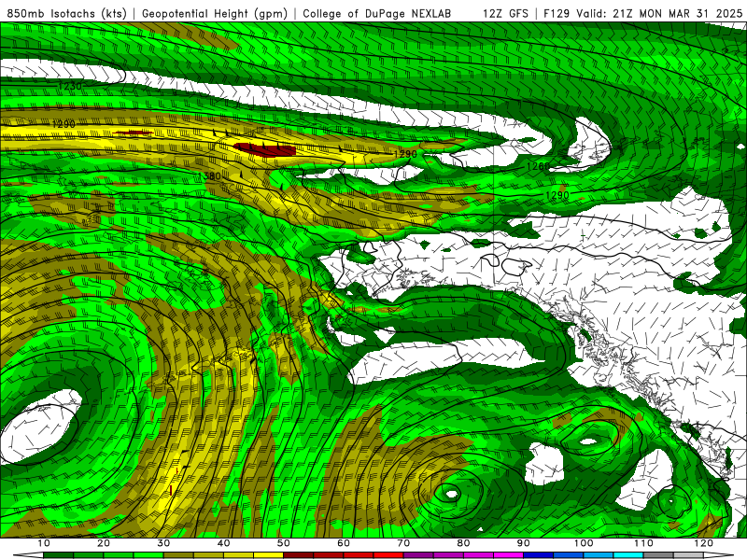Click the small dark red streak near the 1290 label
This screenshot has height=560, width=747.
[x=134, y=133]
